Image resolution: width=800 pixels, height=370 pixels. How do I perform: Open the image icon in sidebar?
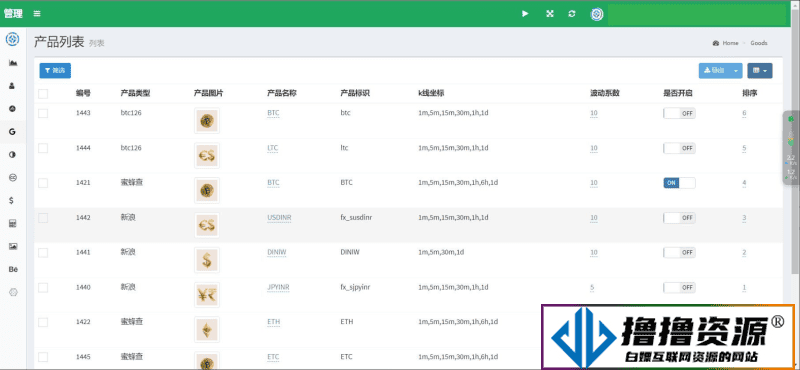click(x=13, y=246)
